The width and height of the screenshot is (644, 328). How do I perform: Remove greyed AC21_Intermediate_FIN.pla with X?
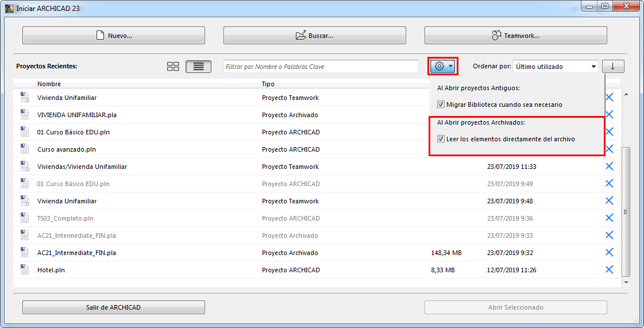pyautogui.click(x=610, y=235)
